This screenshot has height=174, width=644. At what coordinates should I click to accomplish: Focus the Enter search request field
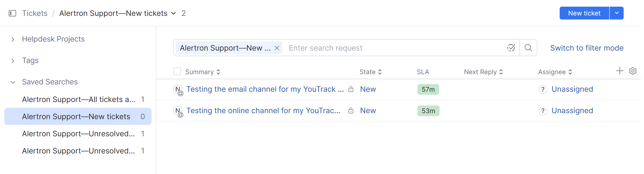coord(395,48)
